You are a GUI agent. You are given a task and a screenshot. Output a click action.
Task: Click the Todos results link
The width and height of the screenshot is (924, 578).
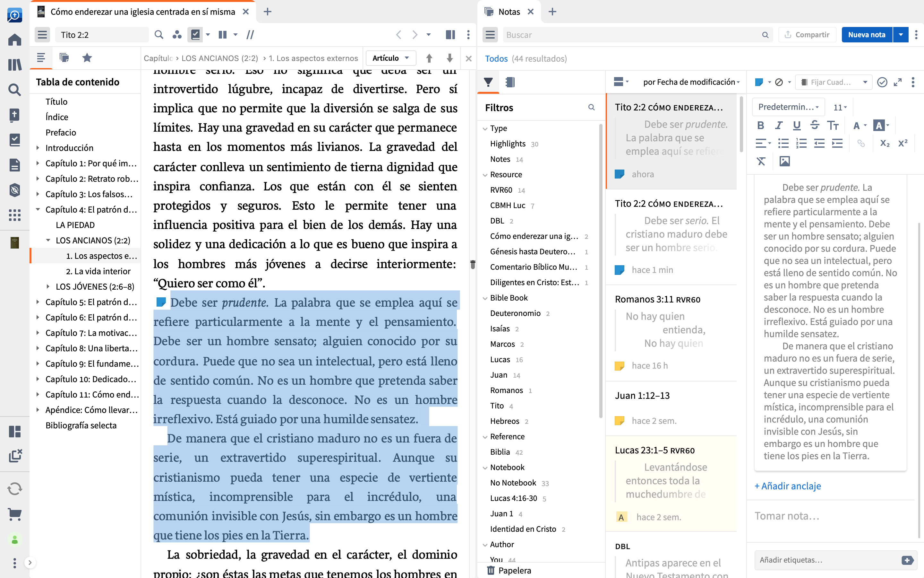496,58
